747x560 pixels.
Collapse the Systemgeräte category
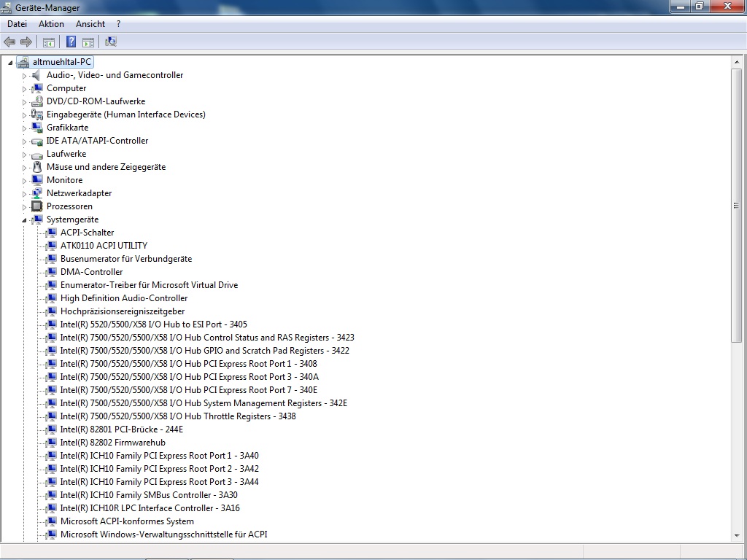[x=24, y=220]
